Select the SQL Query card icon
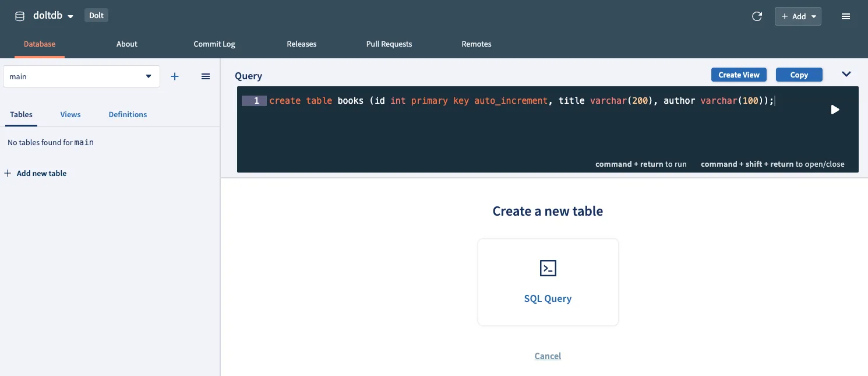This screenshot has width=868, height=376. pos(548,268)
